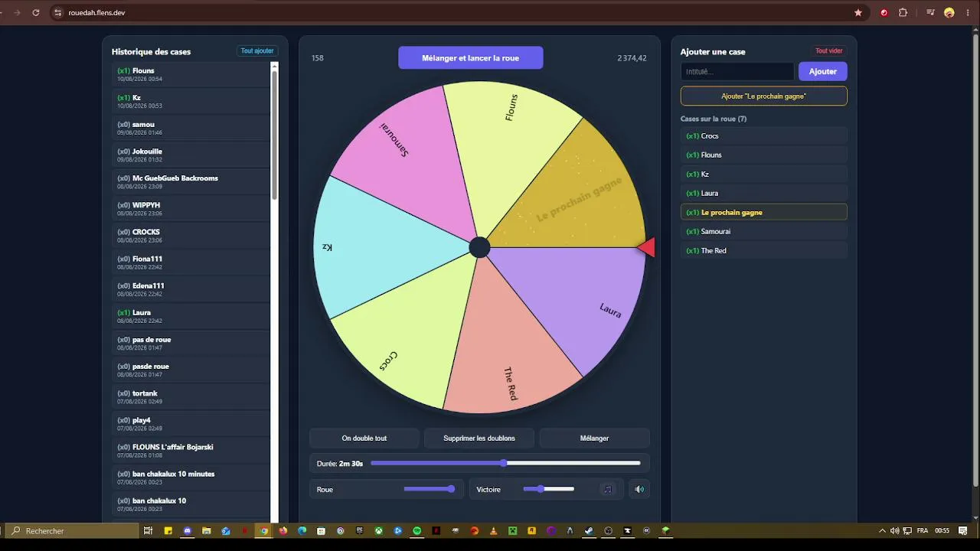Click Edena111 in the history list
The width and height of the screenshot is (980, 551).
[191, 289]
